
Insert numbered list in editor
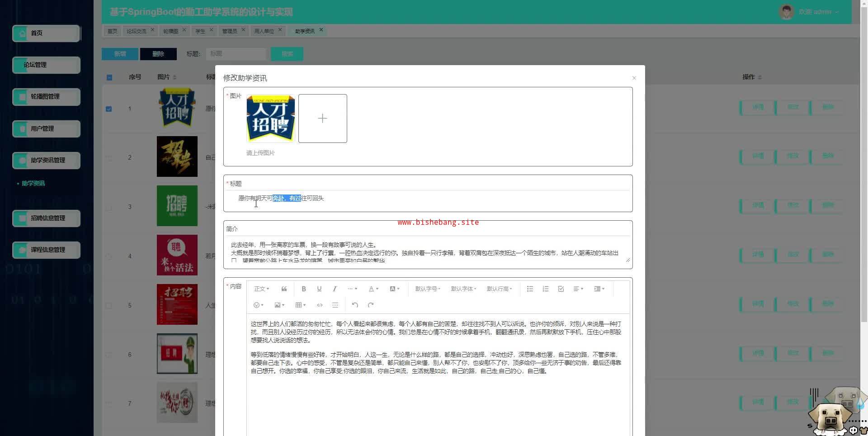[545, 289]
